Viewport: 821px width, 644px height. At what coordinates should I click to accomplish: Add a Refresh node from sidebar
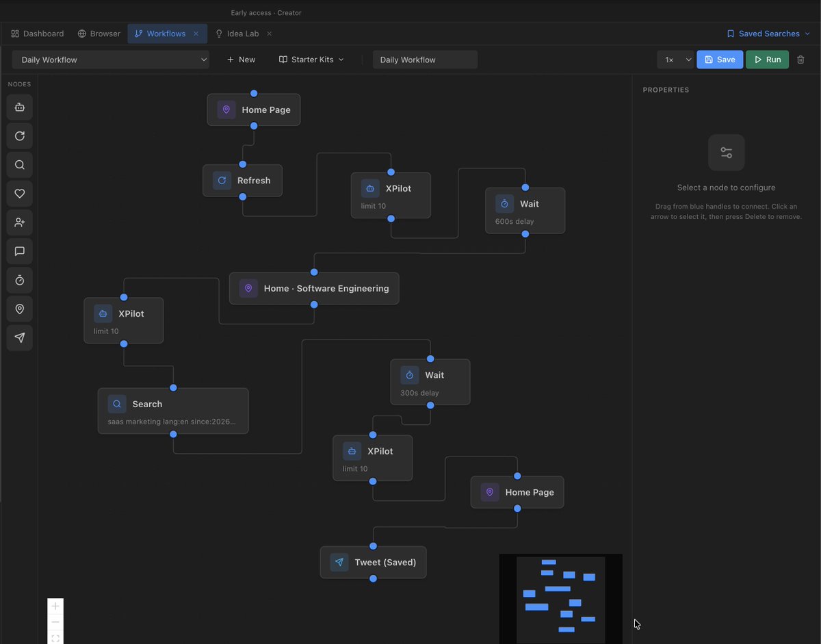pos(19,136)
